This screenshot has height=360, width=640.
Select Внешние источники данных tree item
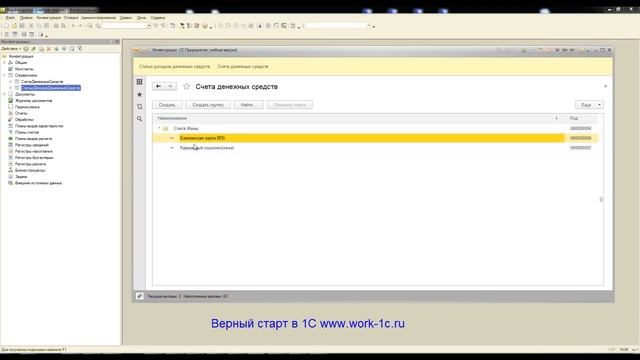coord(38,183)
